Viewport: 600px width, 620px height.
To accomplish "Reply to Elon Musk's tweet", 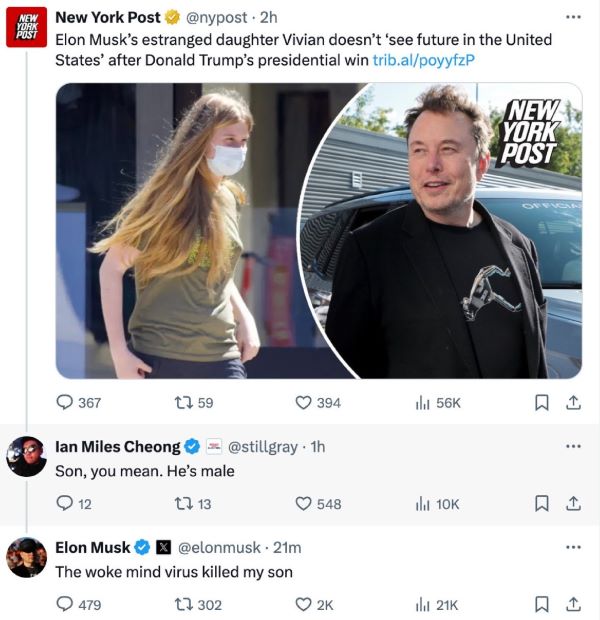I will tap(65, 604).
